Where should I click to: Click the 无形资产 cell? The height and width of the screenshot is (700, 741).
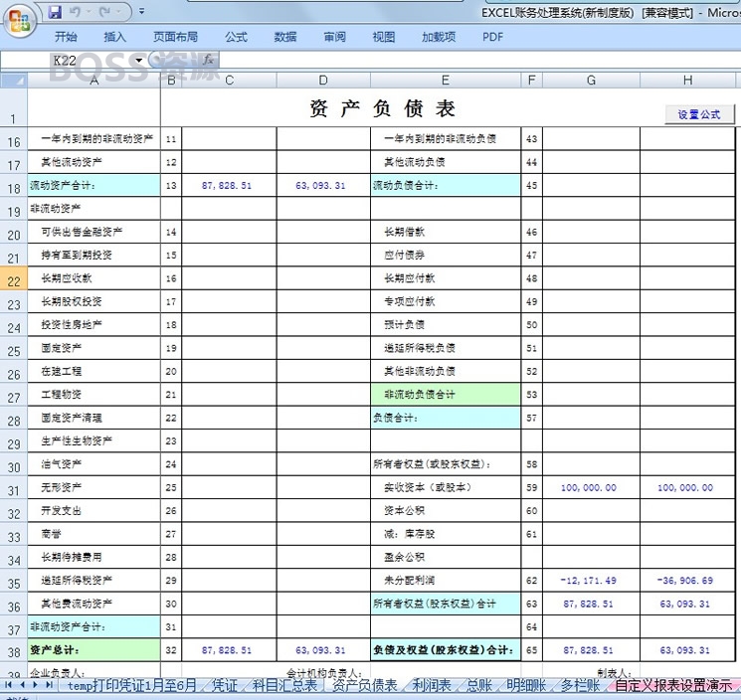[94, 487]
